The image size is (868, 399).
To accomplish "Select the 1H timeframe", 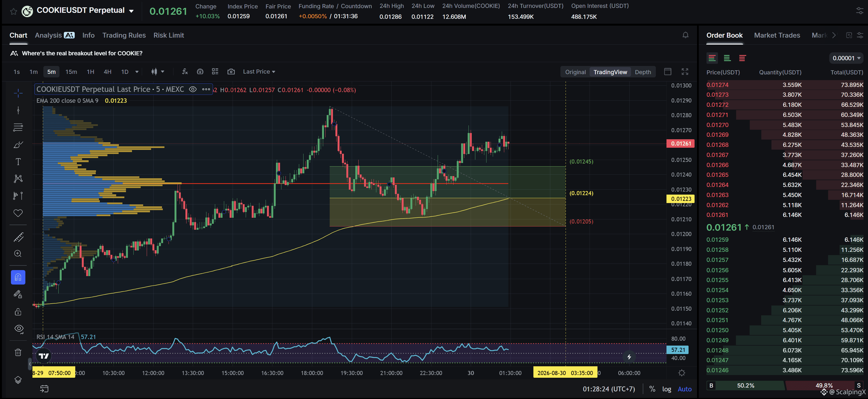I will tap(90, 71).
